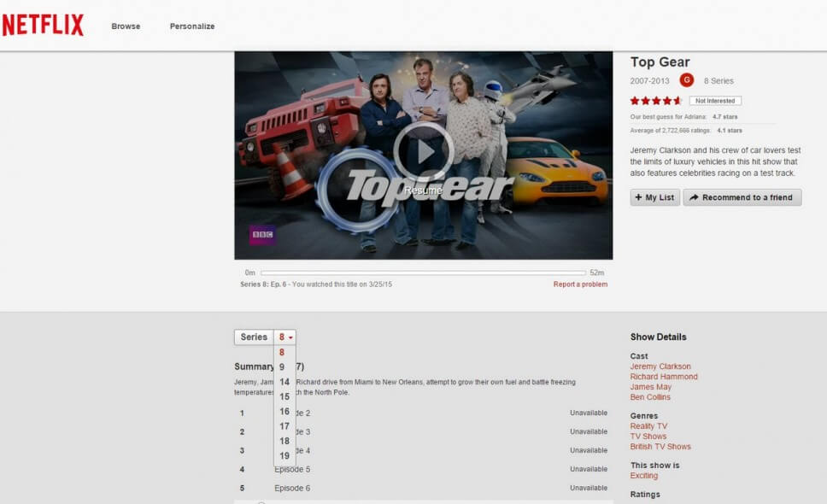Click the G maturity rating badge

[686, 80]
